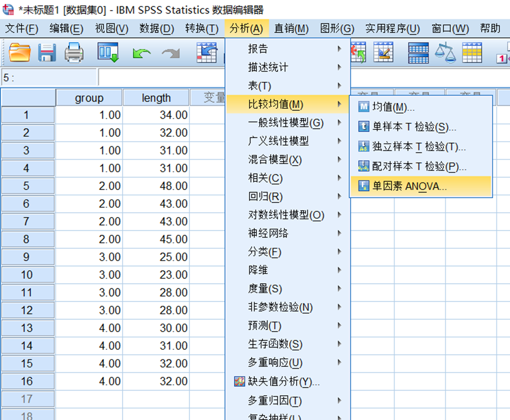This screenshot has height=420, width=510.
Task: Select 缺失值分析(Y)... menu entry
Action: coord(288,381)
